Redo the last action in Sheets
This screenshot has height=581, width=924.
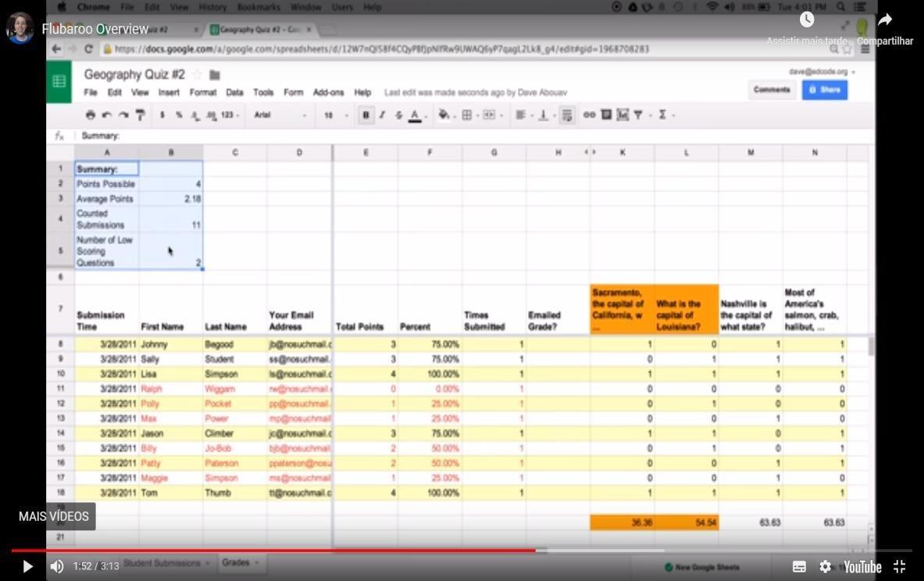pos(123,115)
